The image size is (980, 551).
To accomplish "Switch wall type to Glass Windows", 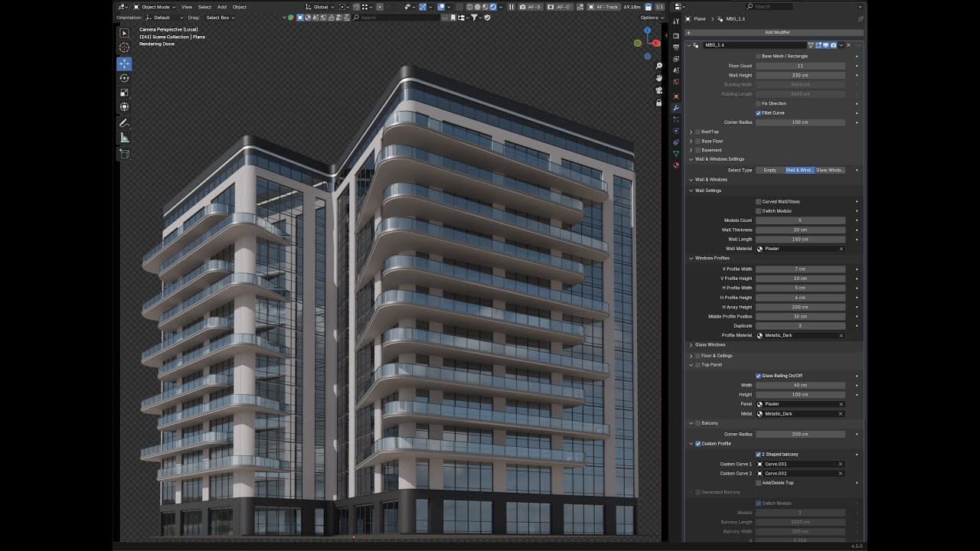I will [831, 170].
